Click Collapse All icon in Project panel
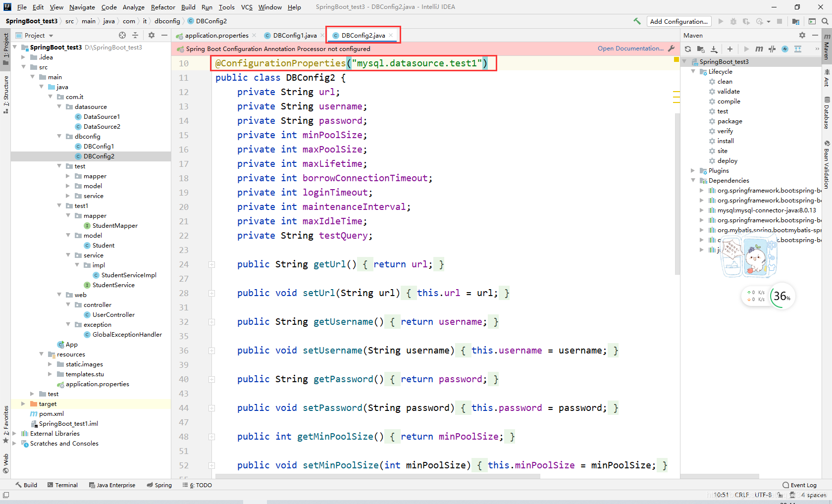 (x=135, y=35)
